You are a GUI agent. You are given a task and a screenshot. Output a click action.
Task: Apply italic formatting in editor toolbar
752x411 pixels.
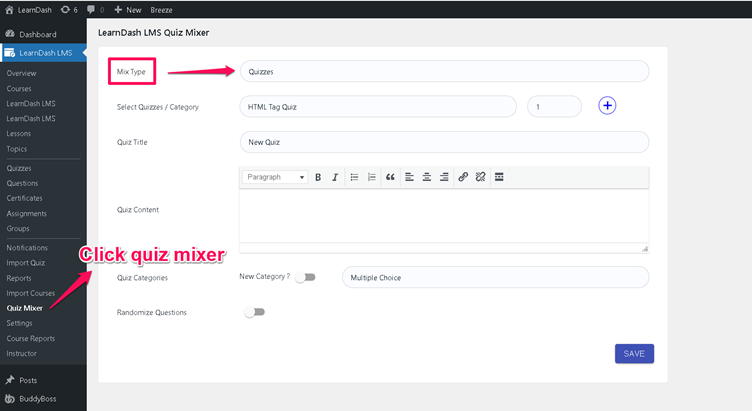point(335,177)
